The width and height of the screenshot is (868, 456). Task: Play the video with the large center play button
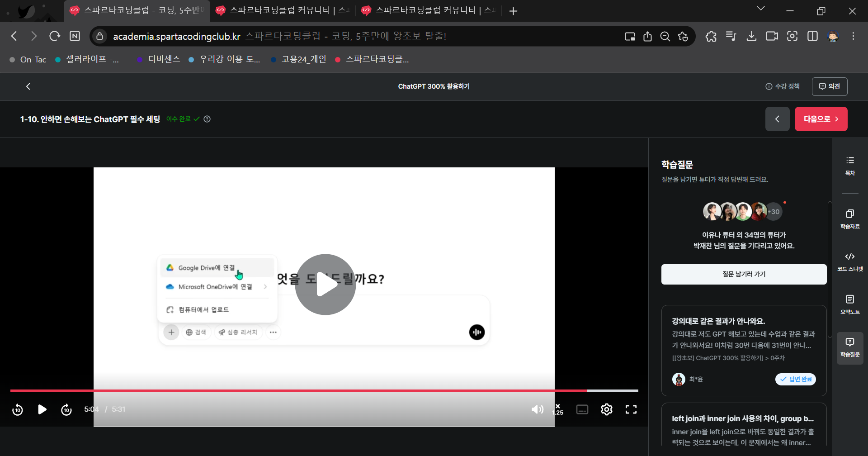coord(325,285)
